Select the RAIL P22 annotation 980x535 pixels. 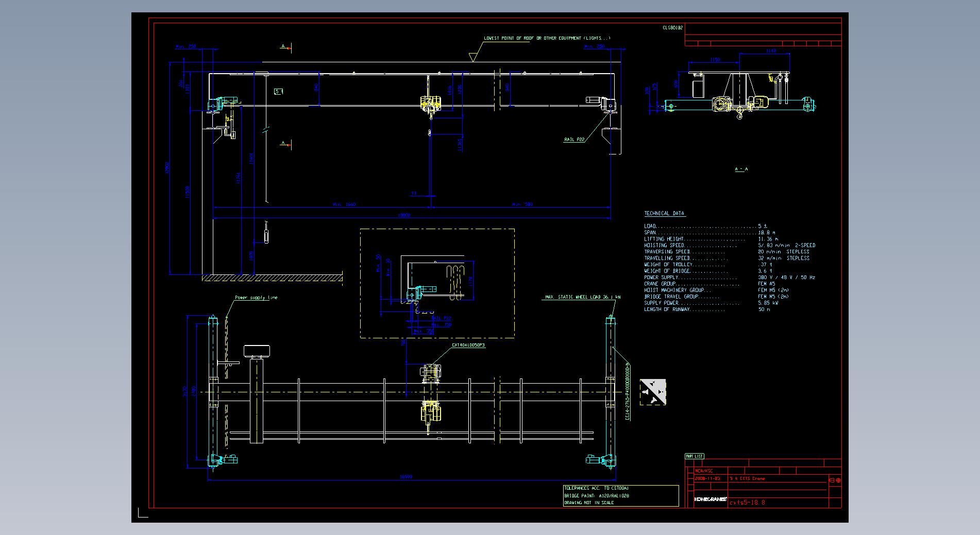coord(574,140)
